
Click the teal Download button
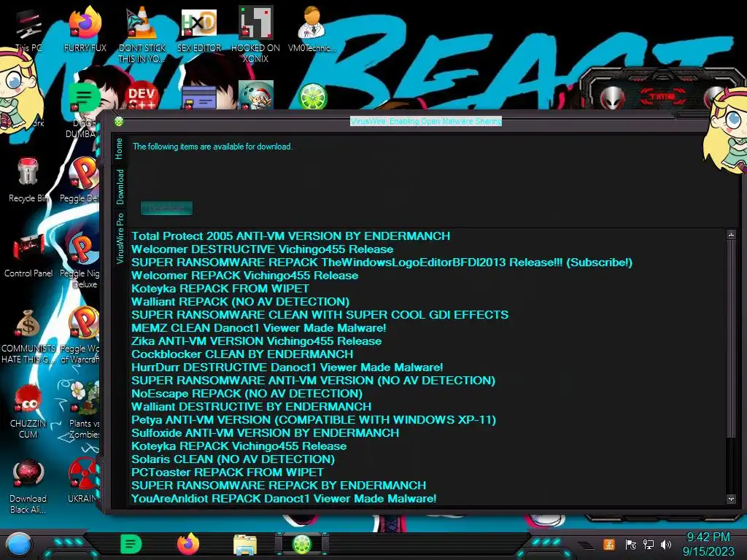pyautogui.click(x=167, y=208)
